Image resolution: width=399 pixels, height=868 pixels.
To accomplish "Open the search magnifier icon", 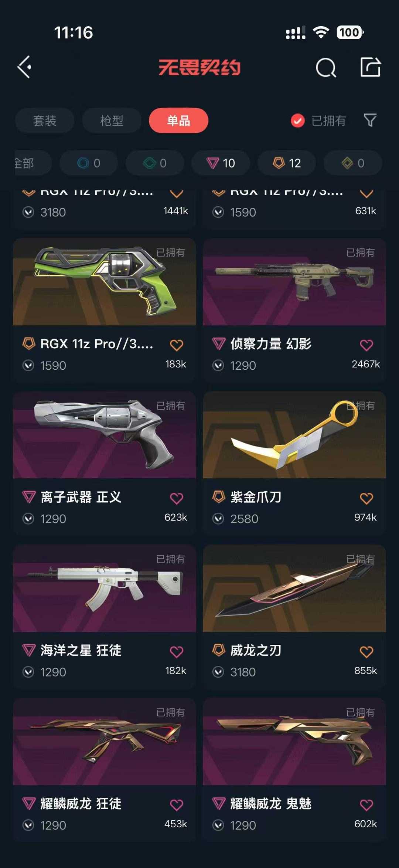I will [x=326, y=68].
